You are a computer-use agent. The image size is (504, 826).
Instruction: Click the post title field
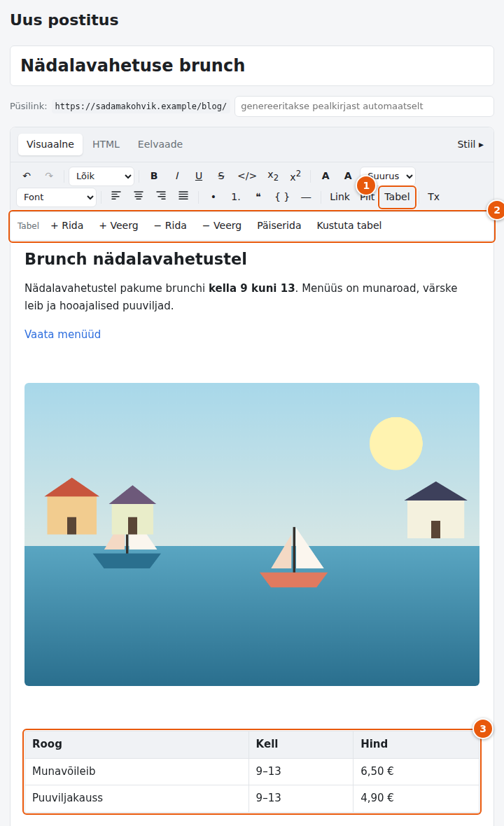pos(252,66)
